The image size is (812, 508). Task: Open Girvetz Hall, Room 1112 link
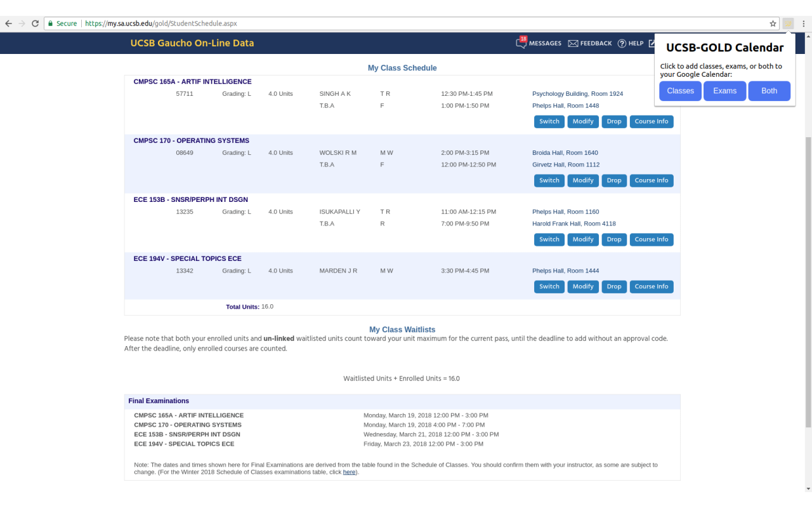[x=566, y=165]
